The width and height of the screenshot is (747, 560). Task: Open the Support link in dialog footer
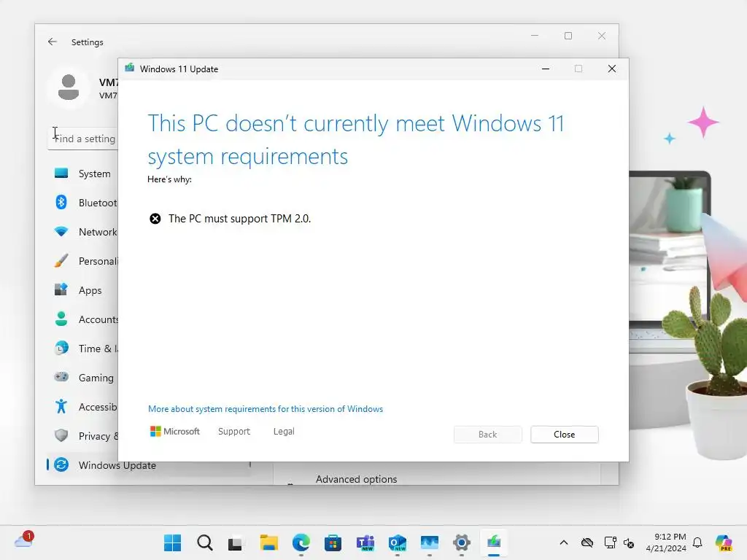coord(234,432)
